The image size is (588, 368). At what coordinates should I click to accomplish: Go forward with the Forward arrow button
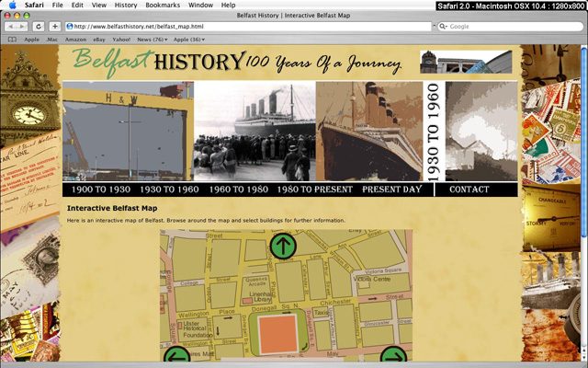[22, 27]
